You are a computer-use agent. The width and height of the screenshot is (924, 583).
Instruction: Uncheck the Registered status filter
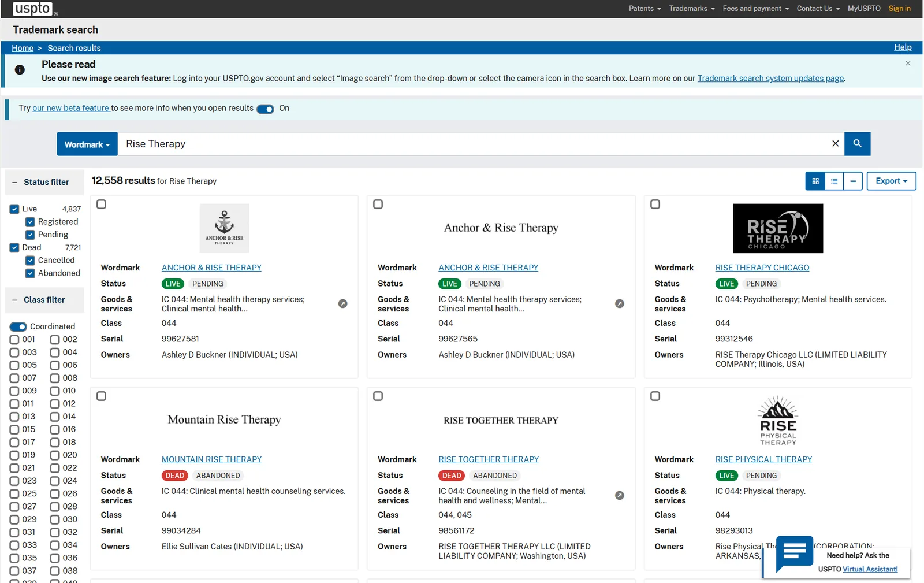[x=30, y=222]
